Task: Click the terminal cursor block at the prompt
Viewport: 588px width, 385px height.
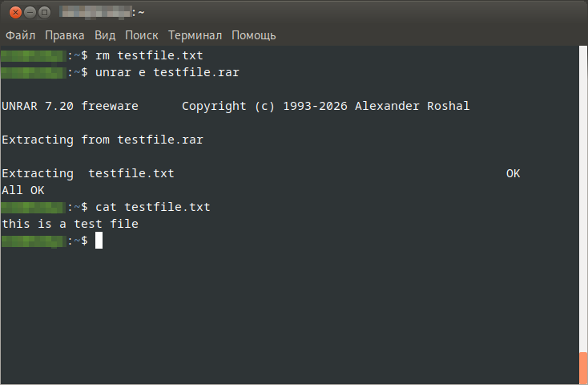Action: tap(99, 241)
